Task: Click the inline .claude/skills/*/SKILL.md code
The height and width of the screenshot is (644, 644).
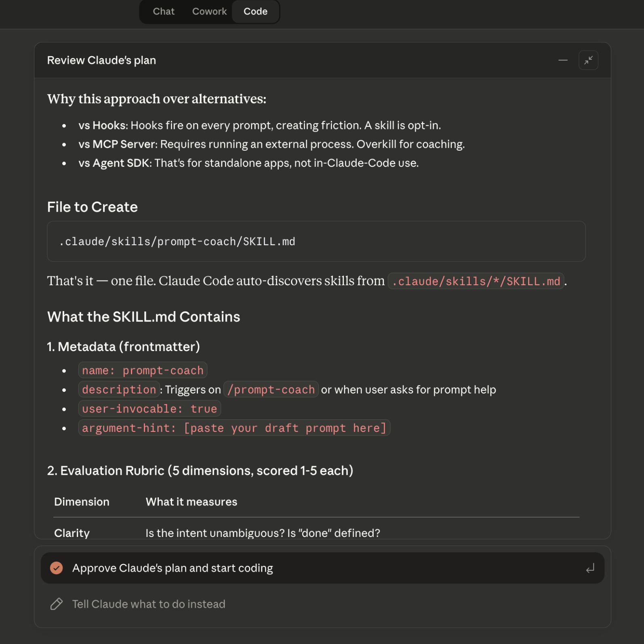Action: [x=476, y=281]
